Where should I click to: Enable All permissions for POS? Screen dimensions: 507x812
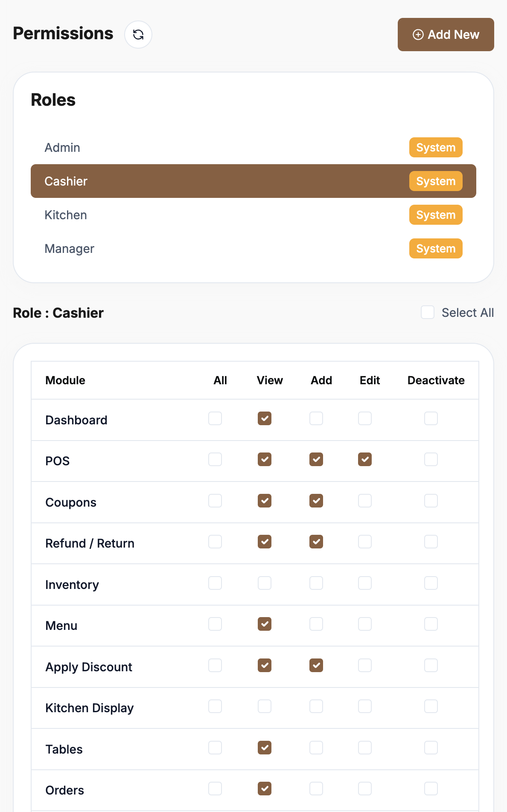(215, 460)
